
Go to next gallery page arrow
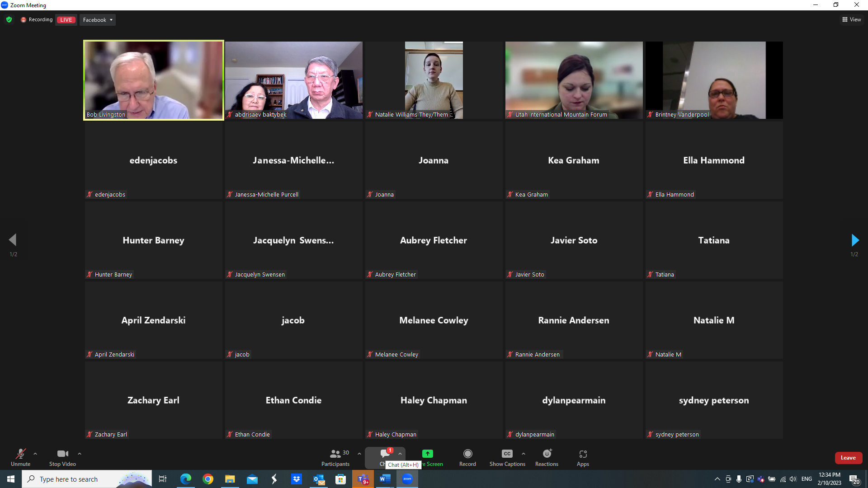pyautogui.click(x=854, y=240)
